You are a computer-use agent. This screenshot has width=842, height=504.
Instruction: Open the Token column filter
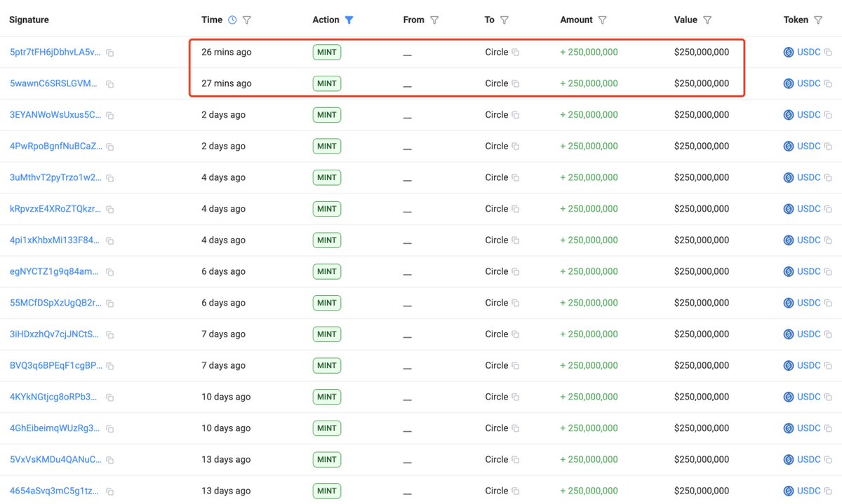pyautogui.click(x=817, y=20)
